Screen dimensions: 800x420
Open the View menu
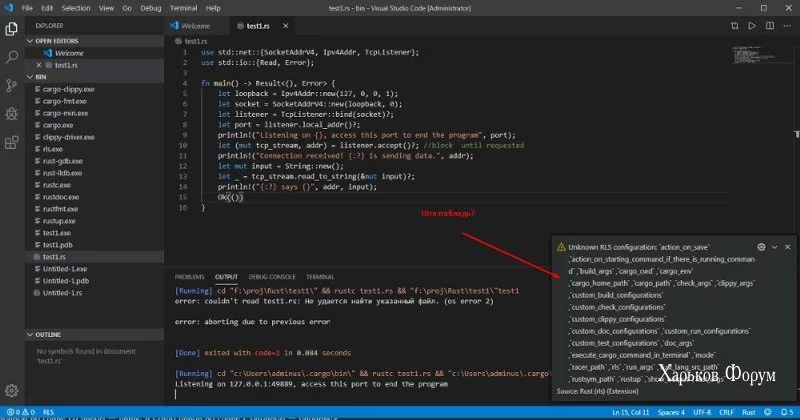coord(106,8)
